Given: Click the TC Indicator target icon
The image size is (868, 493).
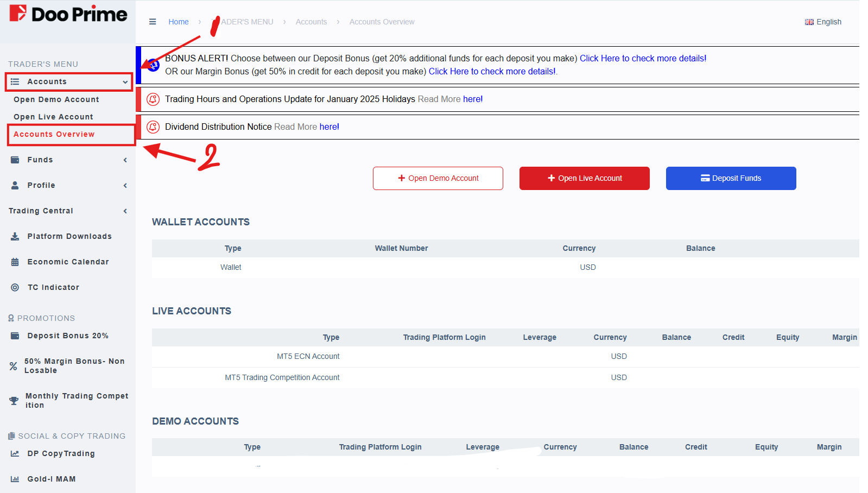Looking at the screenshot, I should 15,287.
